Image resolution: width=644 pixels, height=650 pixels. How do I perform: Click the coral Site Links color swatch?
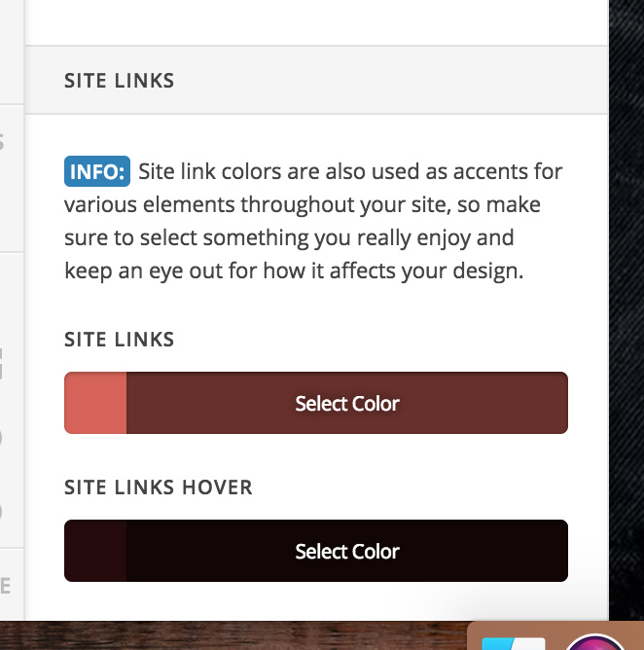click(95, 403)
